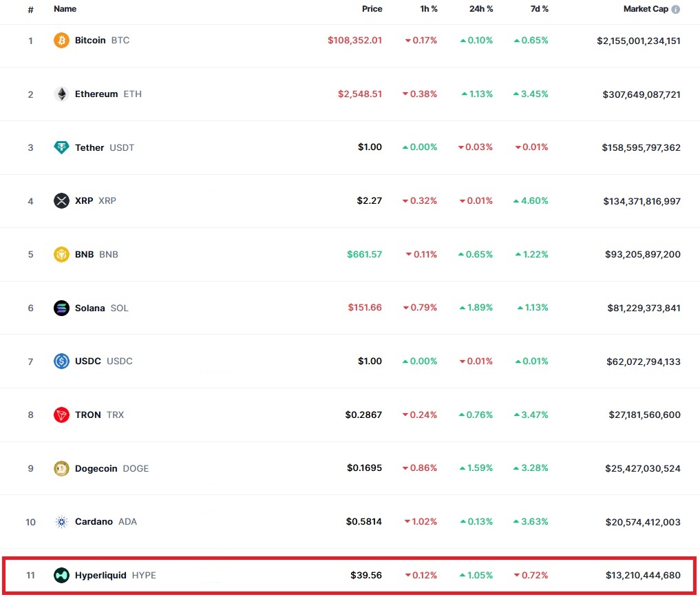Click Solana 24h change 1.89%
Viewport: 700px width, 597px height.
coord(476,307)
